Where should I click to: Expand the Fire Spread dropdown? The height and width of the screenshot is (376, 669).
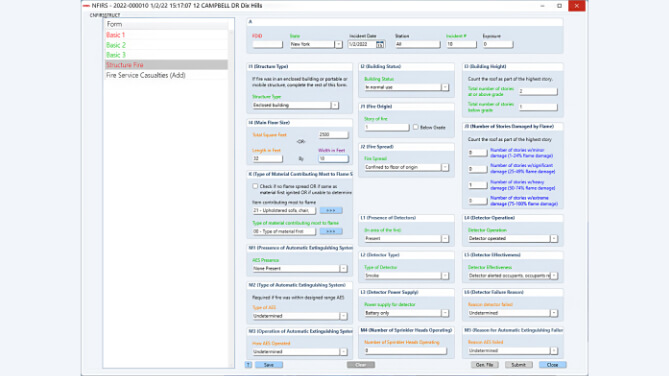445,167
